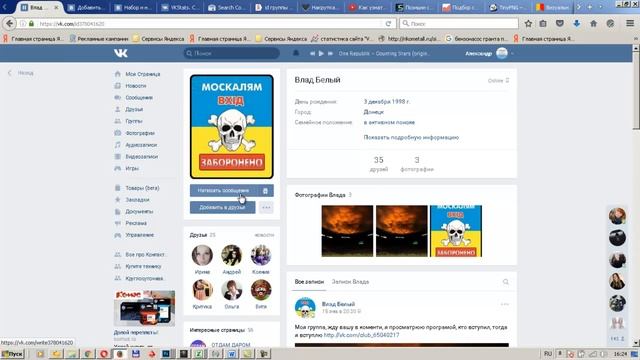This screenshot has width=640, height=360.
Task: Open the Word icon in the taskbar
Action: point(231,354)
